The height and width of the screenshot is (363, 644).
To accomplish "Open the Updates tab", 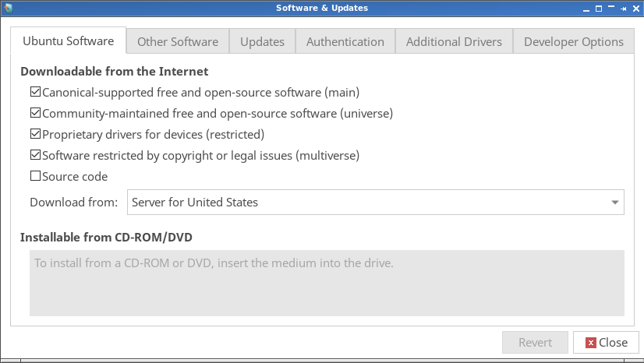I will (263, 41).
